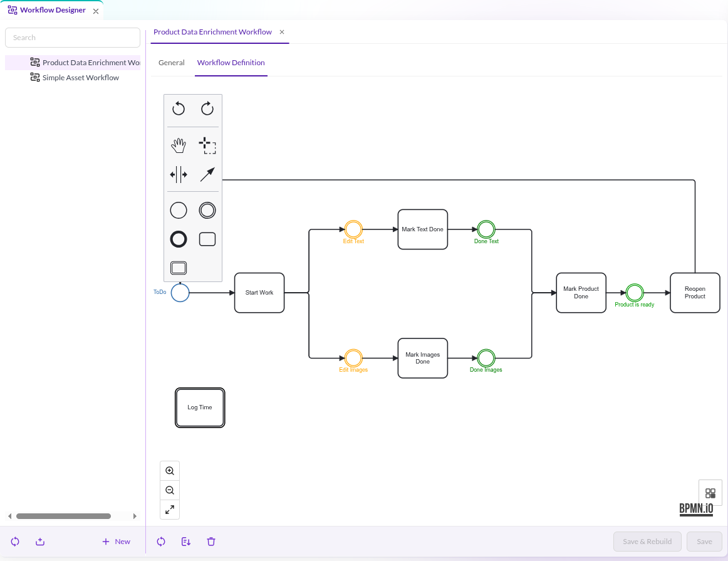Select the Mark Images Done task
This screenshot has height=561, width=728.
(422, 358)
